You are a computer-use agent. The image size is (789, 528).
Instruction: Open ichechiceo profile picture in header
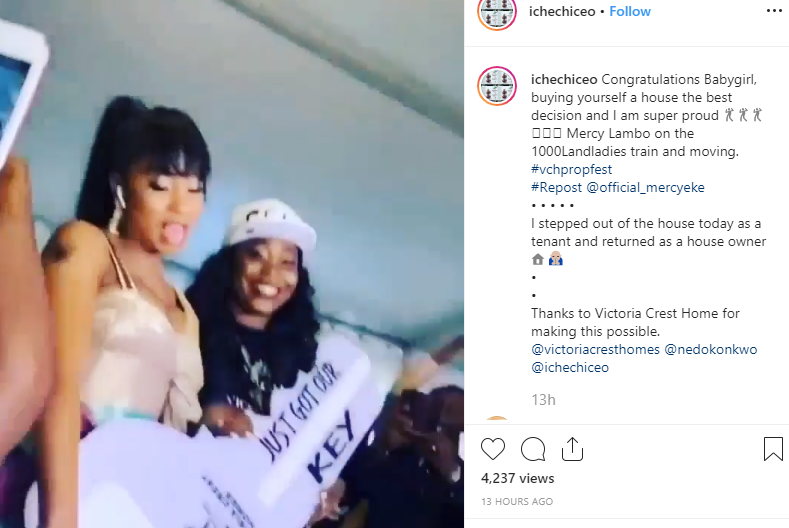coord(497,13)
